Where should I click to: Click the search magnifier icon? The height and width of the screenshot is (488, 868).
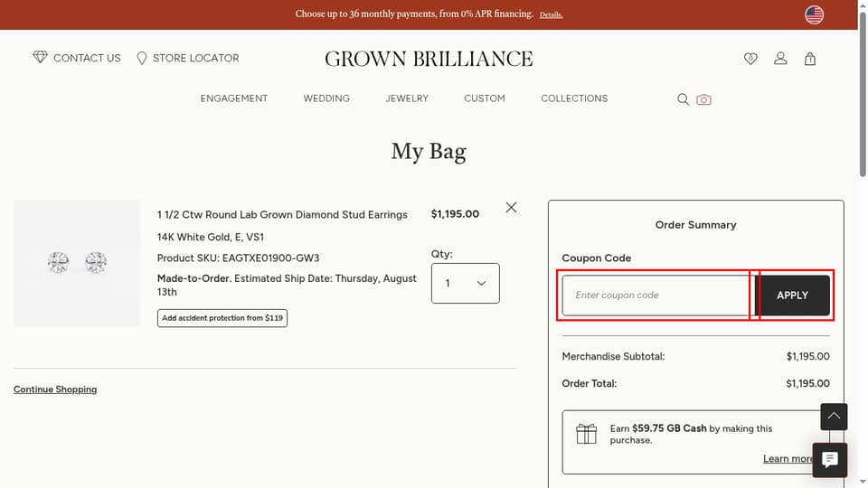coord(684,99)
